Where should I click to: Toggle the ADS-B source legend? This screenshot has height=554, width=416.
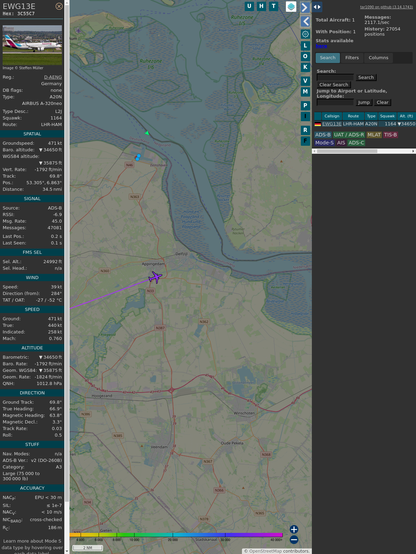point(323,135)
